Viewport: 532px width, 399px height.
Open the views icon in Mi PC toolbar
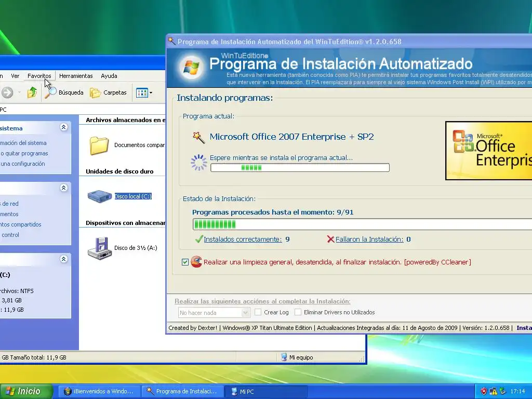[x=142, y=92]
